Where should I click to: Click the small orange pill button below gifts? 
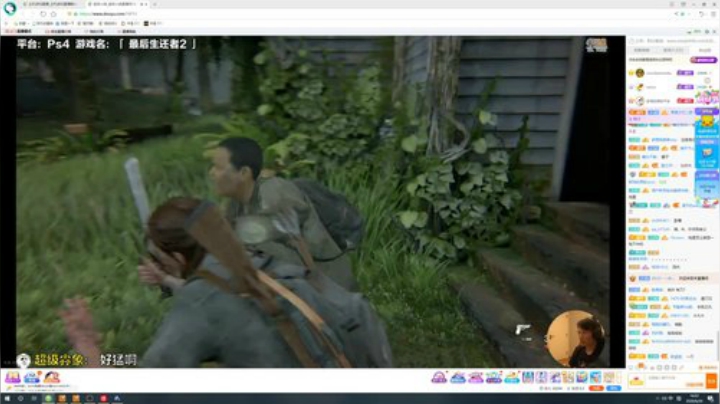pos(596,388)
